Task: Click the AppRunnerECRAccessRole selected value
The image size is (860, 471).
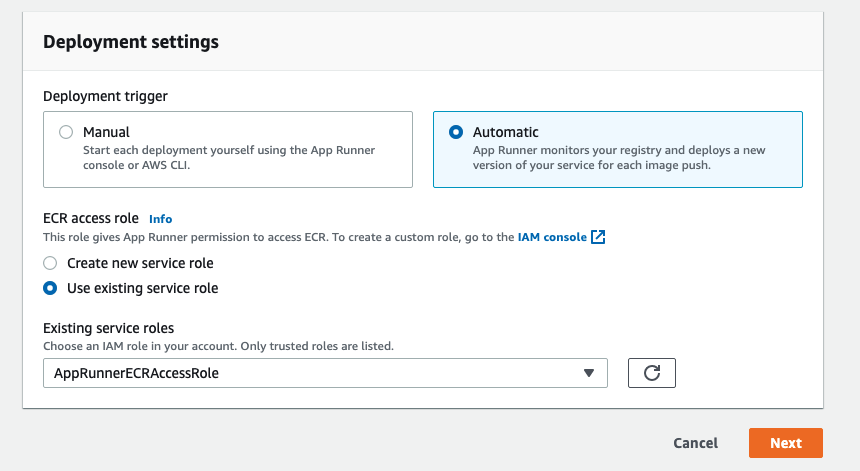Action: click(x=136, y=373)
